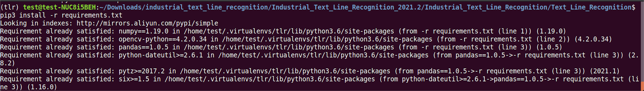Screen dimensions: 644x91
Task: Click the six>=1.5 requirement text
Action: (134, 79)
